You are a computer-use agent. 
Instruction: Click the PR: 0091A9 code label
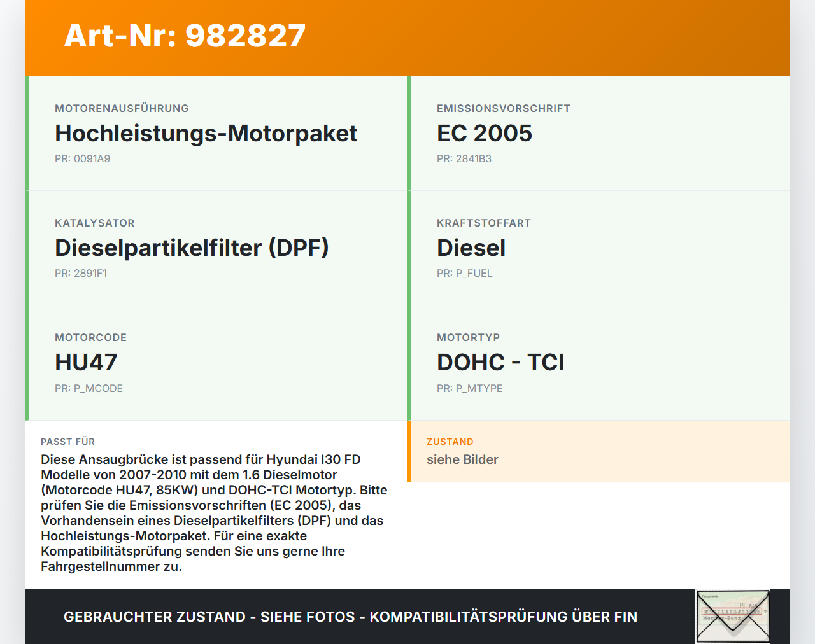(83, 158)
